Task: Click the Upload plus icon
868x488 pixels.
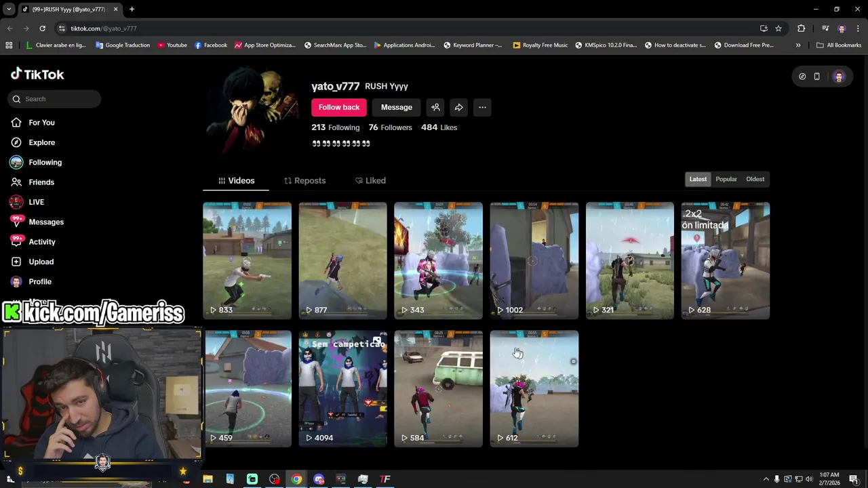Action: [x=16, y=262]
